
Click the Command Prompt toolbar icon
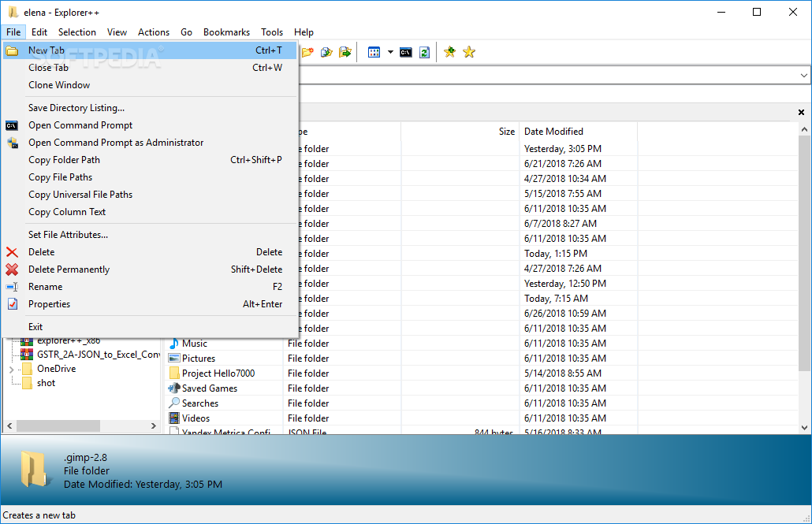click(x=406, y=52)
